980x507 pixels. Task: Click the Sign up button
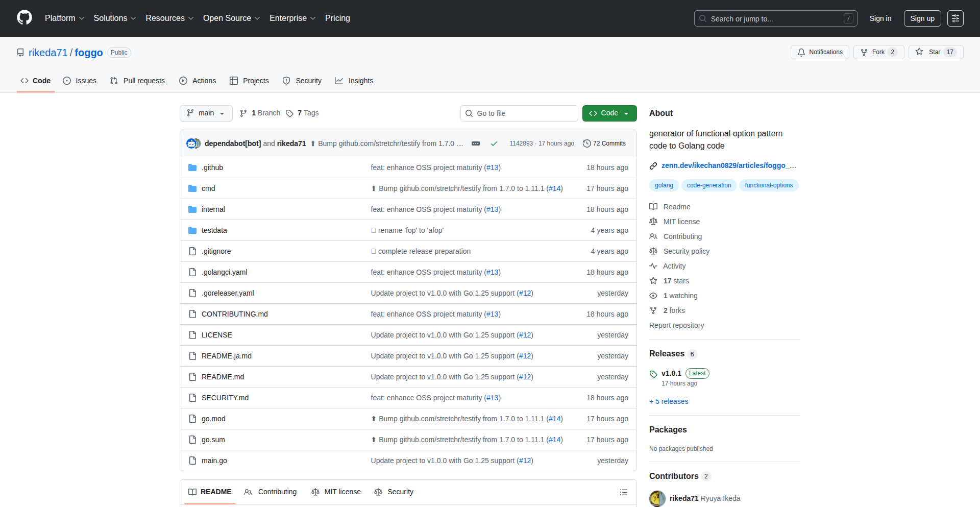[922, 18]
